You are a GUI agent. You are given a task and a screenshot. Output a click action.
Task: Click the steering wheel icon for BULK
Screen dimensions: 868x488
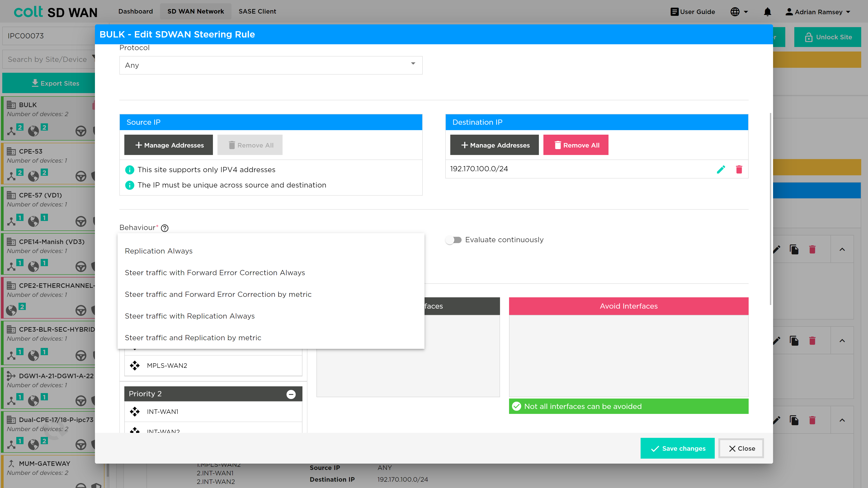pos(81,131)
